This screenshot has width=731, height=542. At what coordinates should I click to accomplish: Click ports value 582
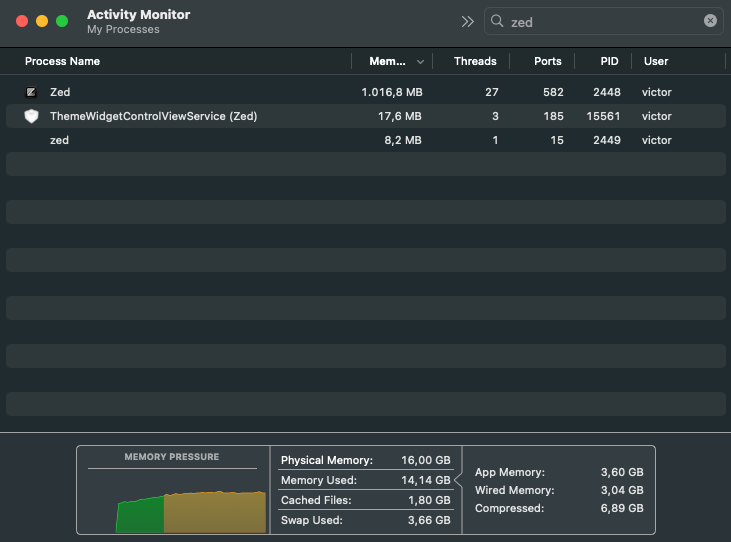(x=553, y=92)
